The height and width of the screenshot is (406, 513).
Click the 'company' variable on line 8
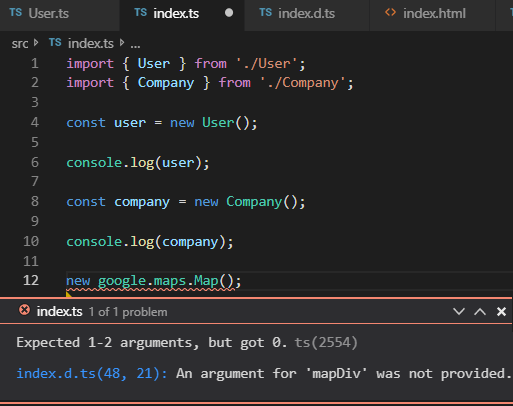pos(142,202)
